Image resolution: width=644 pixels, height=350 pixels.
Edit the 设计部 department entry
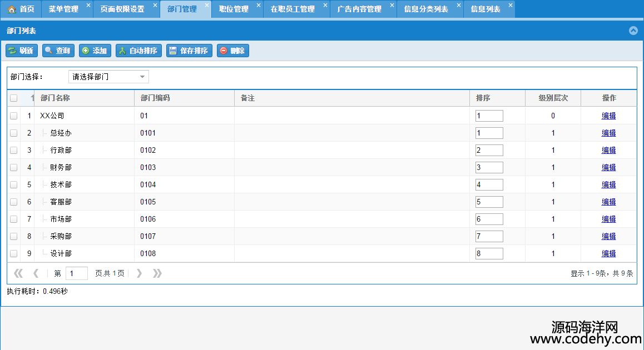tap(608, 254)
